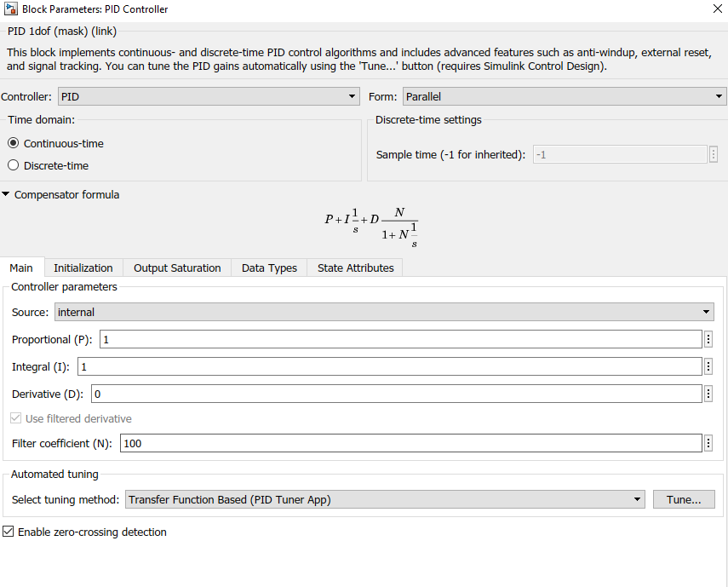Enable zero-crossing detection
The height and width of the screenshot is (587, 728).
[x=7, y=532]
